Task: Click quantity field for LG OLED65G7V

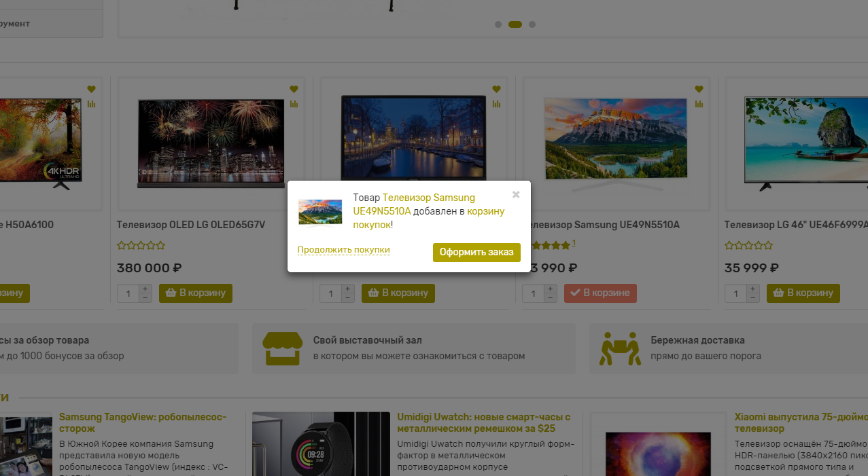Action: (128, 293)
